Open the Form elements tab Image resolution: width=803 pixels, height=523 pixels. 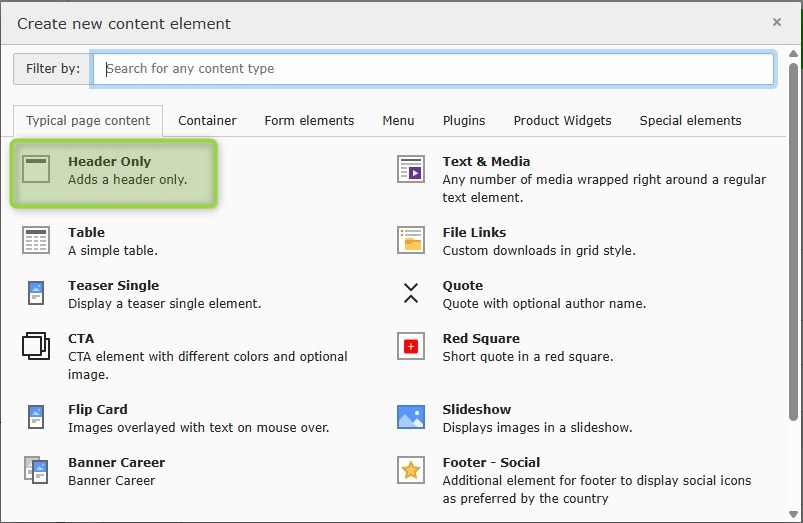(309, 121)
